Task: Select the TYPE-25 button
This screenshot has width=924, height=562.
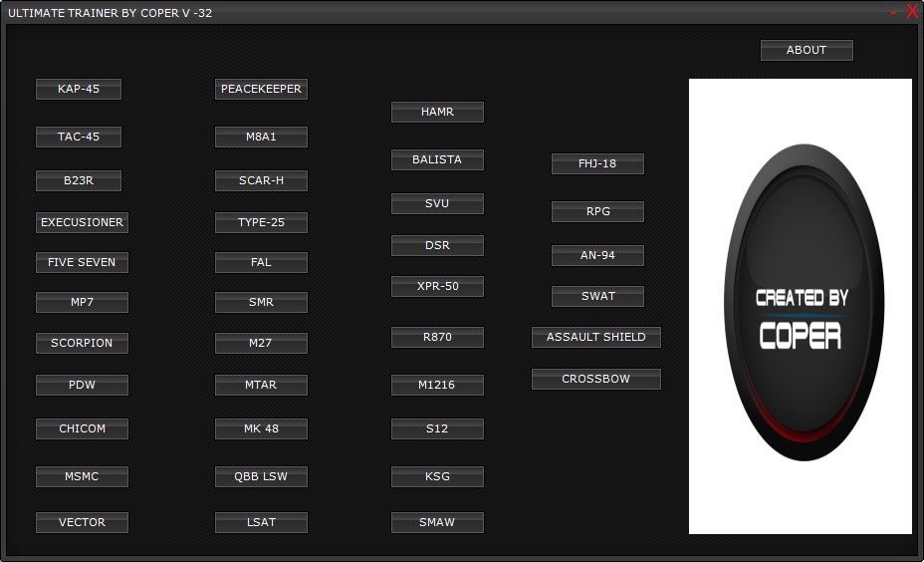Action: (261, 222)
